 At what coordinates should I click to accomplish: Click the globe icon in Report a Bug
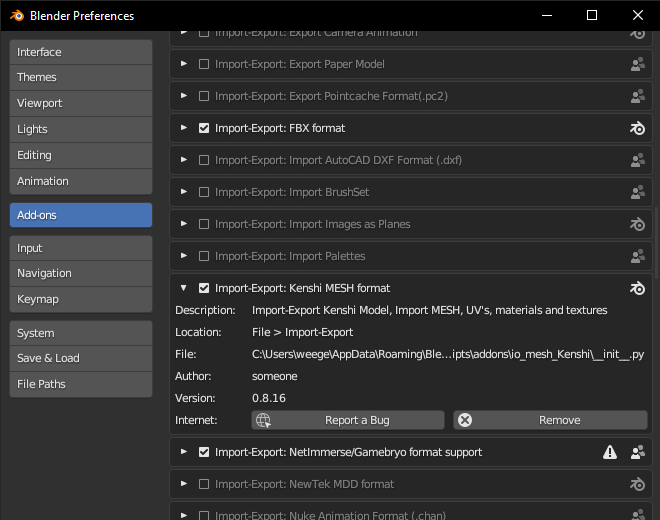(263, 420)
